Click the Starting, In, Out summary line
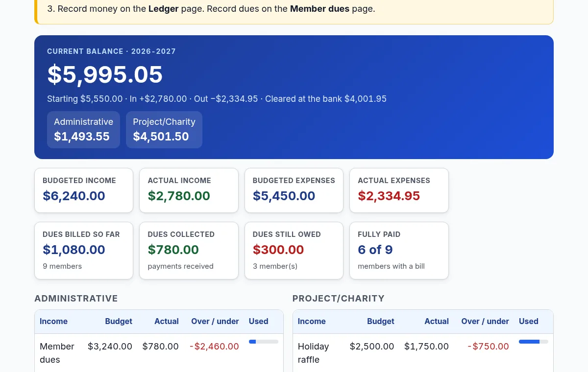 217,99
